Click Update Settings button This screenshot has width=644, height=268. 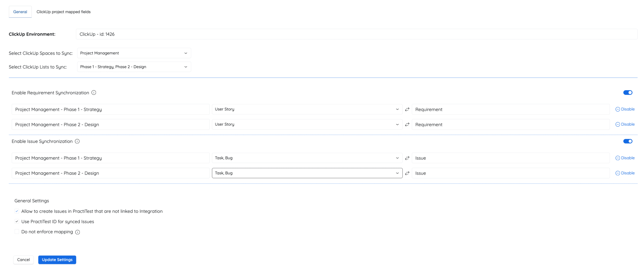pyautogui.click(x=57, y=260)
